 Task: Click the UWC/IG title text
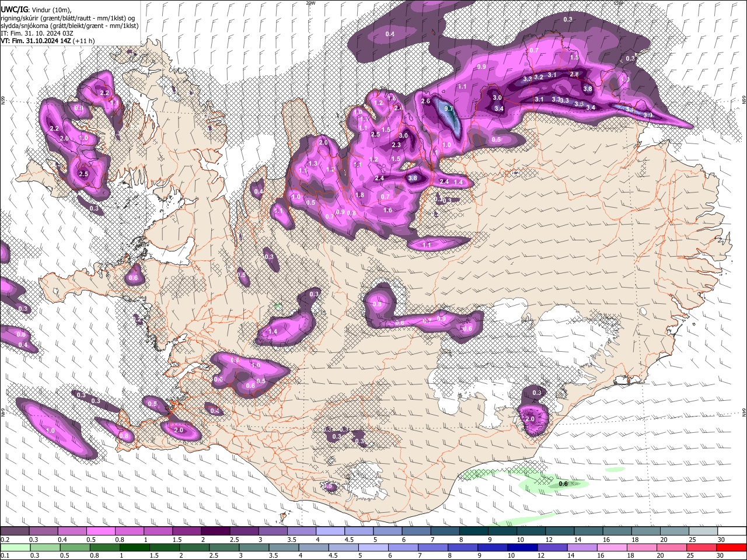click(13, 10)
